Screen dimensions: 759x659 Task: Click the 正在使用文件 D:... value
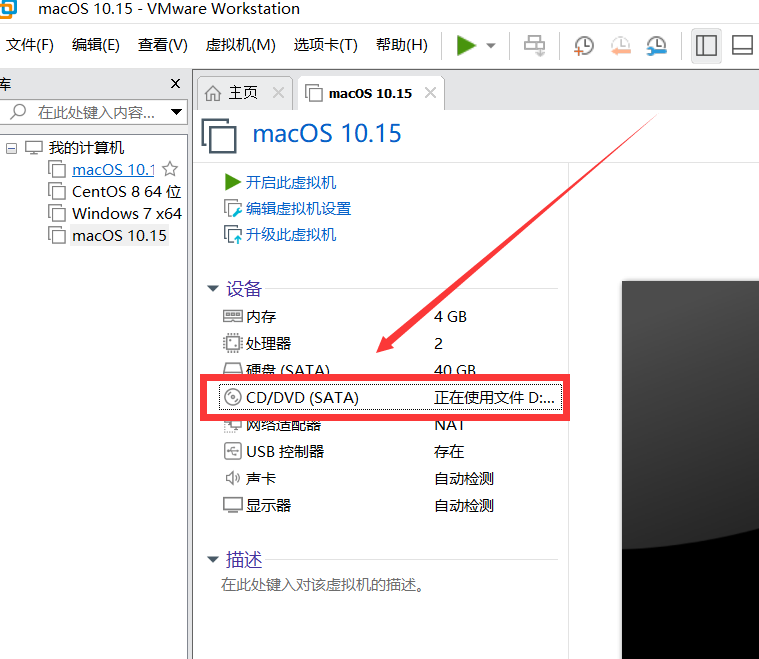494,398
